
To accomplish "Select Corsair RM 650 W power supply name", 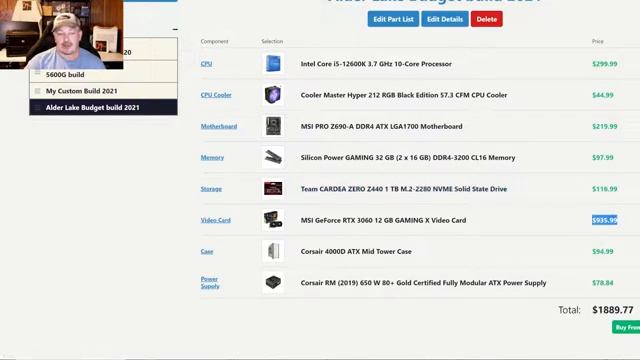I will (423, 283).
